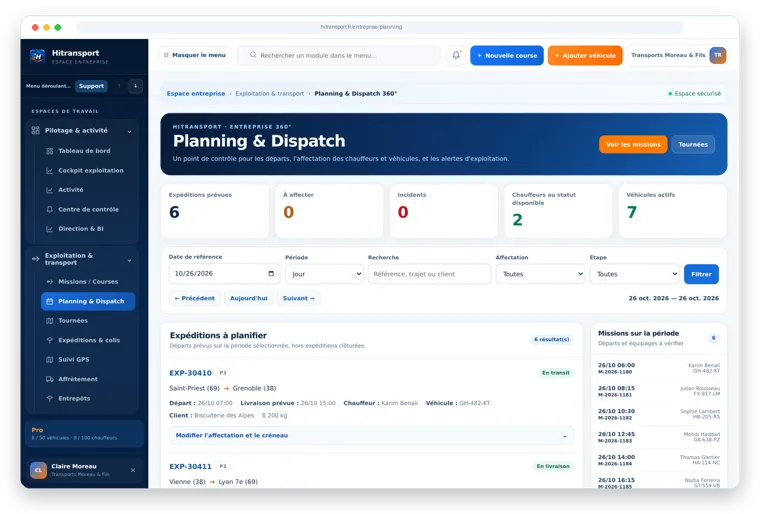
Task: Click the Date de référence field
Action: (224, 273)
